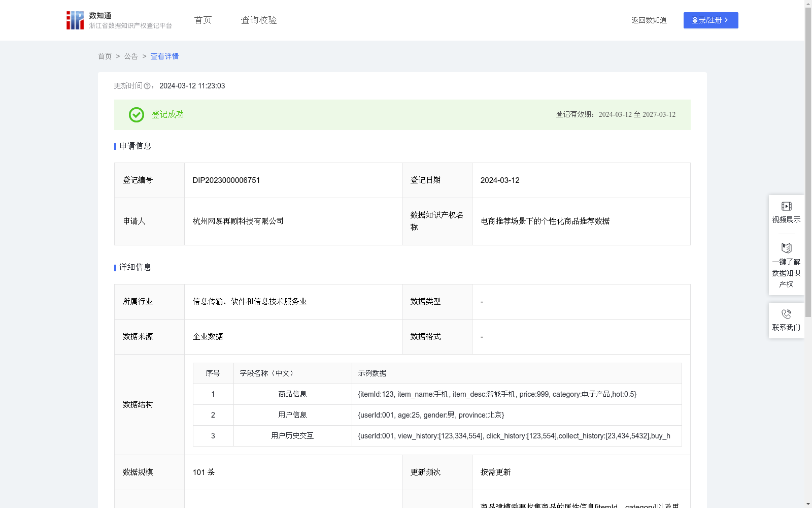Click the 数据规模 label cell
The height and width of the screenshot is (508, 812).
coord(150,472)
